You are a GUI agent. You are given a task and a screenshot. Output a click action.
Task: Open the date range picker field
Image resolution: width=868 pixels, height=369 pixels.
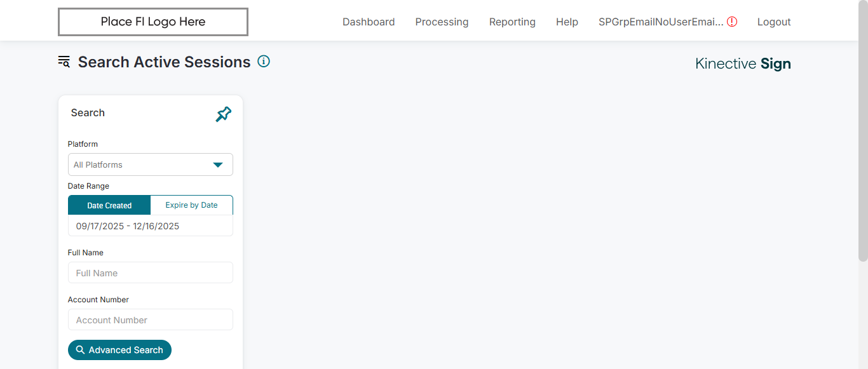coord(150,226)
